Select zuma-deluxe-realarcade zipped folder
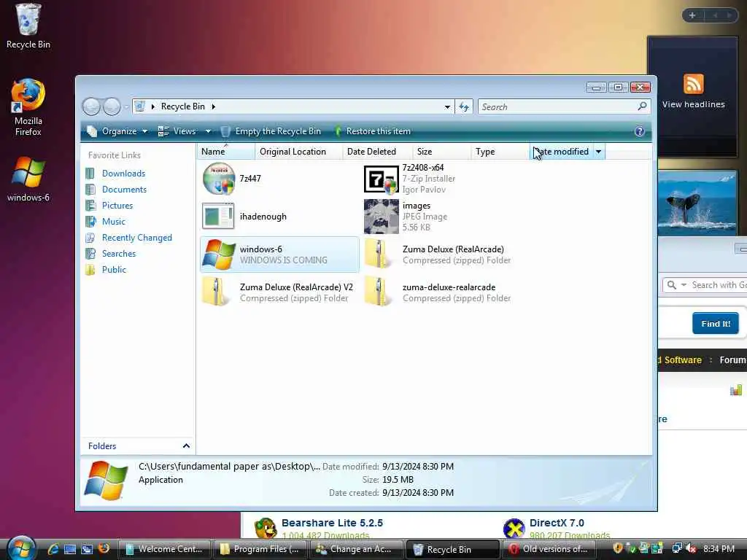This screenshot has height=560, width=747. pyautogui.click(x=438, y=292)
